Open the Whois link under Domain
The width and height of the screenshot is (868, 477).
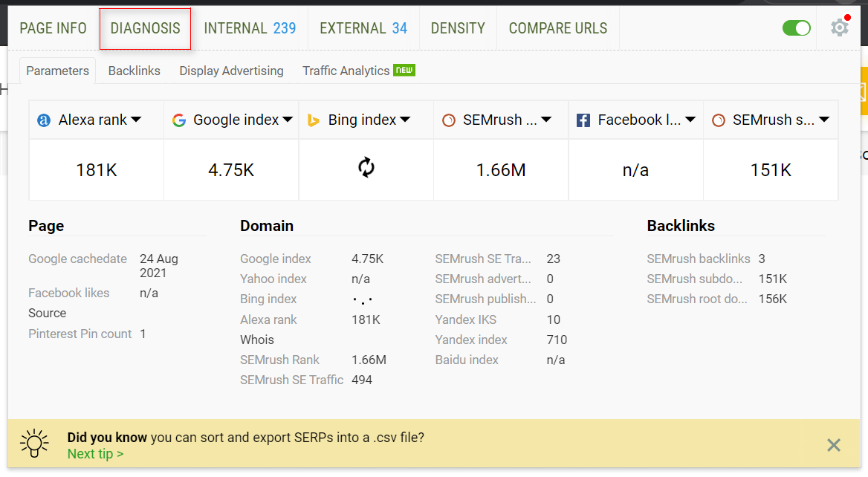point(257,340)
